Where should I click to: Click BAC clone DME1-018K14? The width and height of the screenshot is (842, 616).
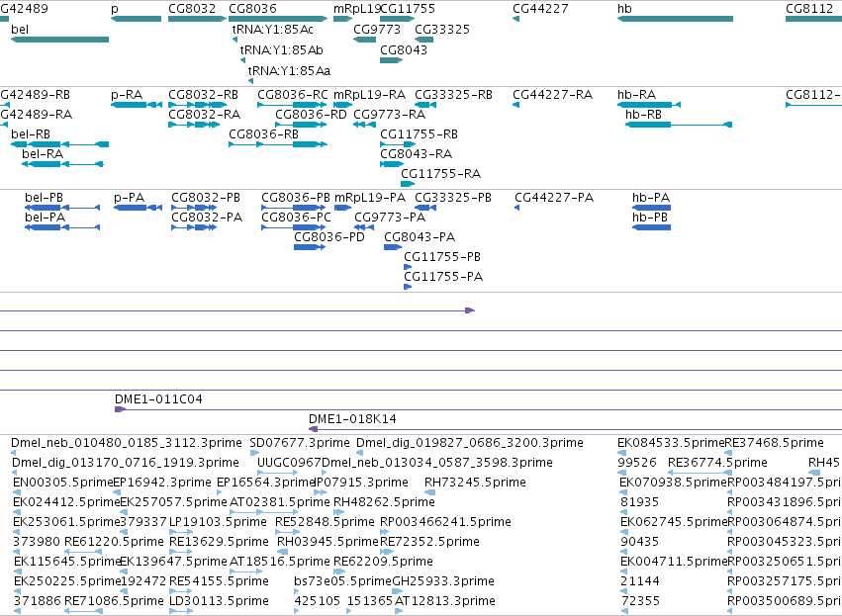[352, 419]
